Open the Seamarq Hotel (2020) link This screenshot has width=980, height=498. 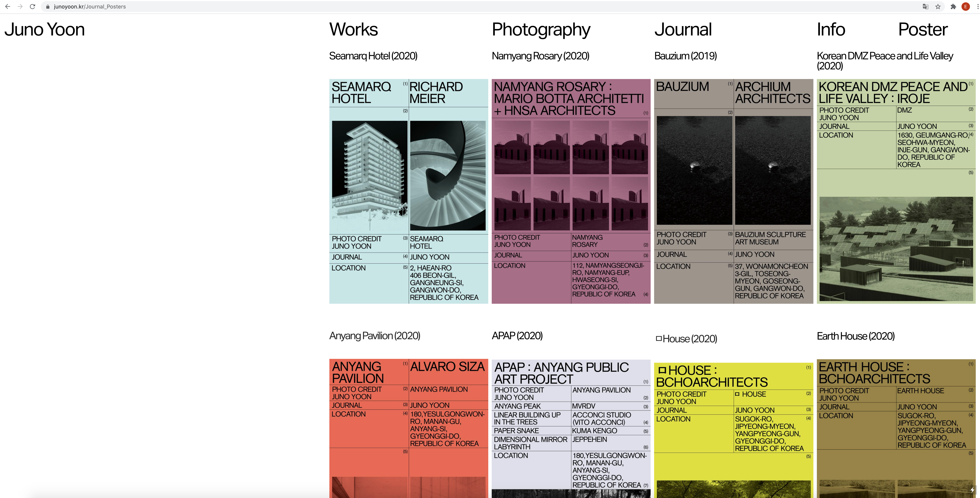373,56
